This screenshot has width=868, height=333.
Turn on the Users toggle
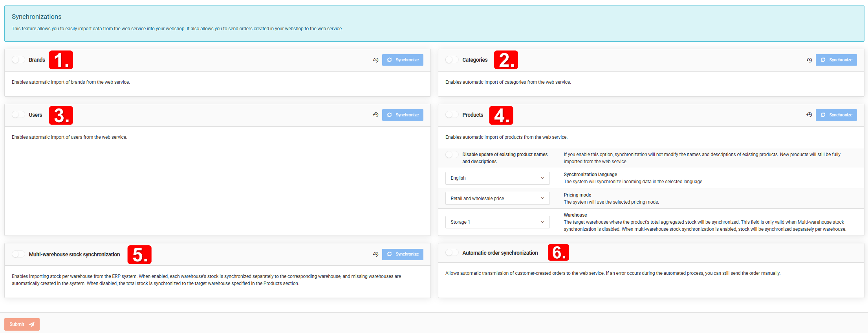(x=18, y=114)
